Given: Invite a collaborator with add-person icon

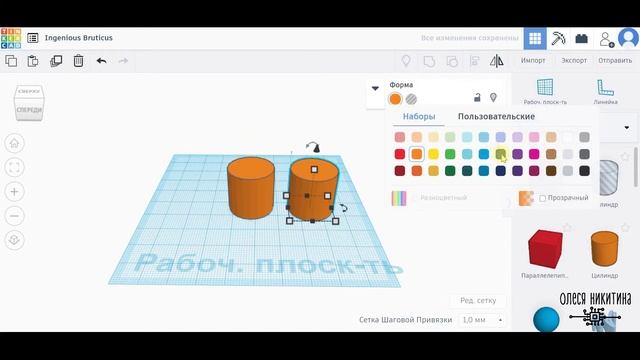Looking at the screenshot, I should coord(607,39).
